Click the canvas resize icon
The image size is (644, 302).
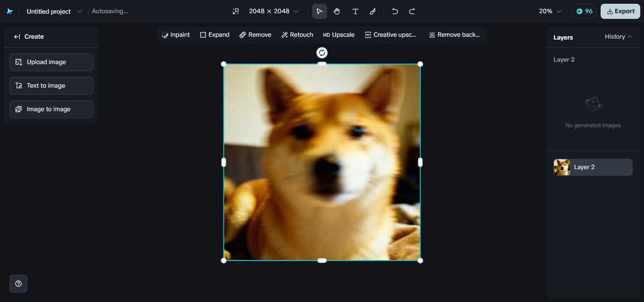point(235,11)
